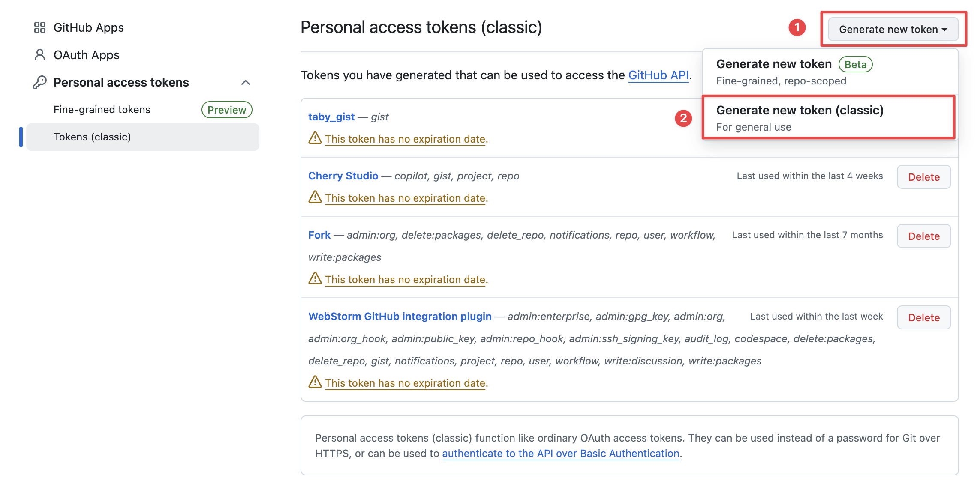Click the Personal access tokens key icon

(40, 82)
